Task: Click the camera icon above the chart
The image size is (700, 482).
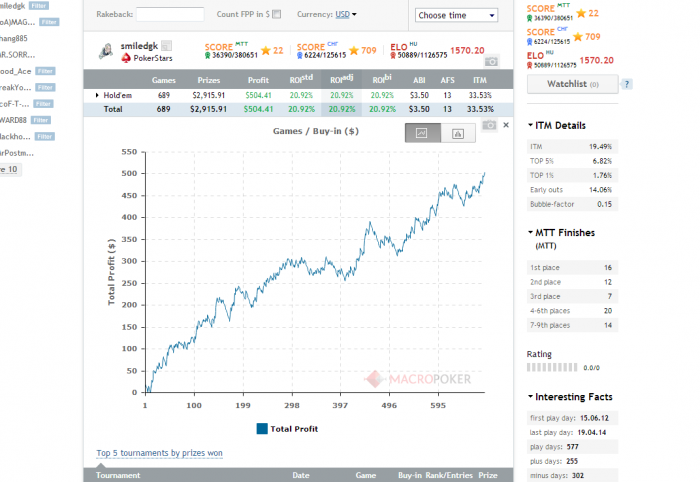Action: coord(489,125)
